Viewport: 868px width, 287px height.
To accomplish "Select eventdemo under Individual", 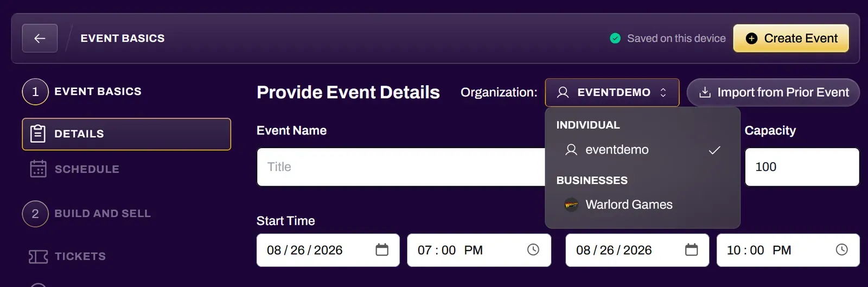I will [642, 150].
